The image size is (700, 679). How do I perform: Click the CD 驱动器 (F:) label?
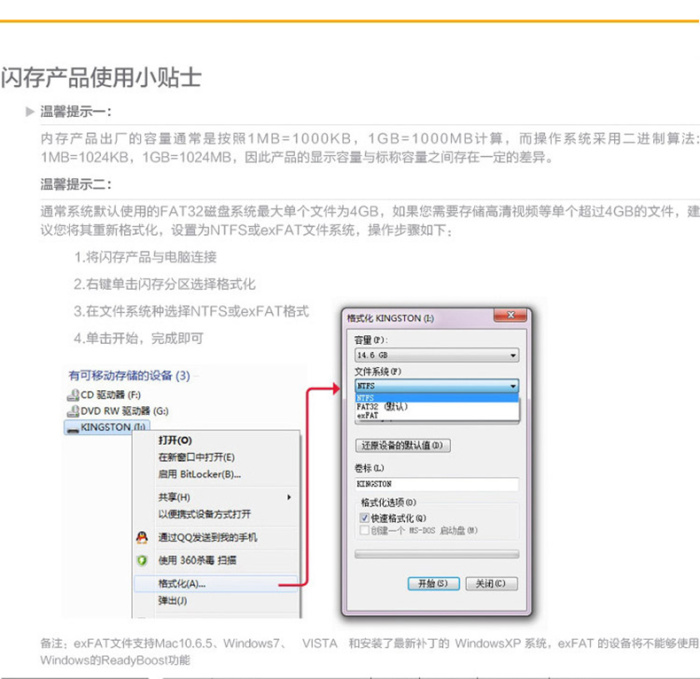tap(111, 395)
